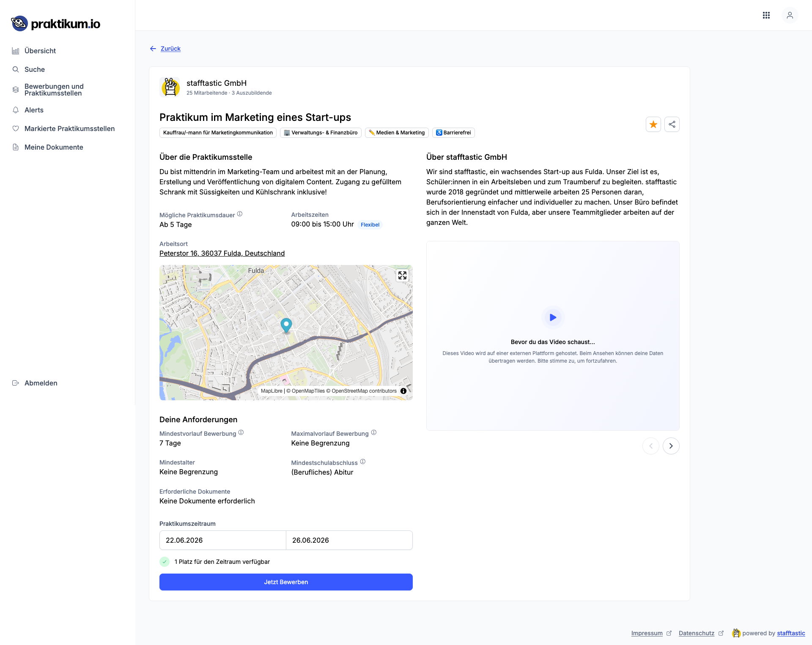The image size is (812, 645).
Task: Go to next media slide
Action: point(671,446)
